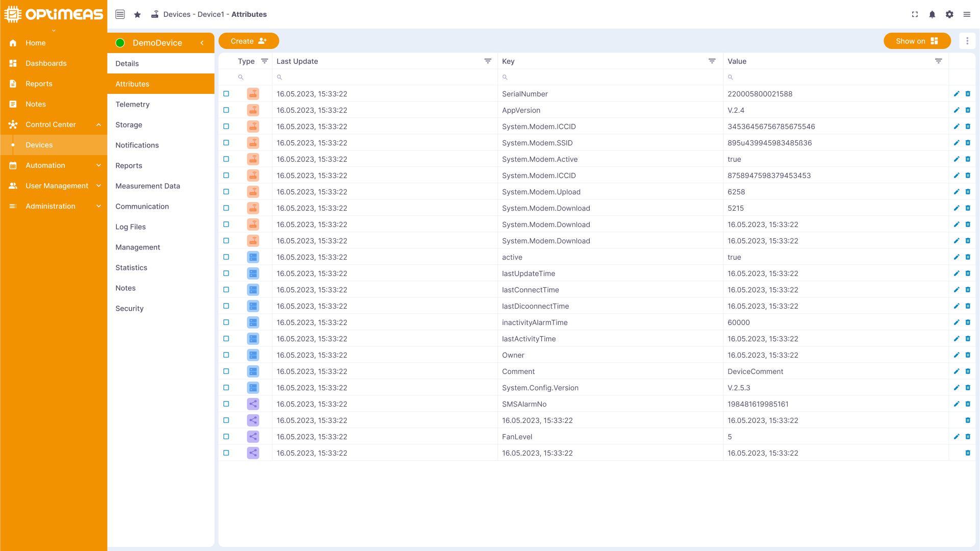
Task: Click the Show on button
Action: [x=917, y=41]
